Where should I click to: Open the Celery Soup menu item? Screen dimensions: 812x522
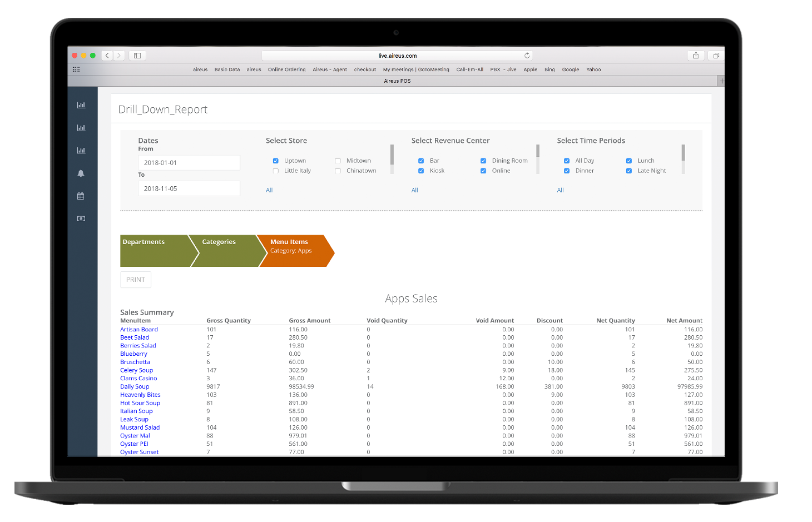(137, 370)
